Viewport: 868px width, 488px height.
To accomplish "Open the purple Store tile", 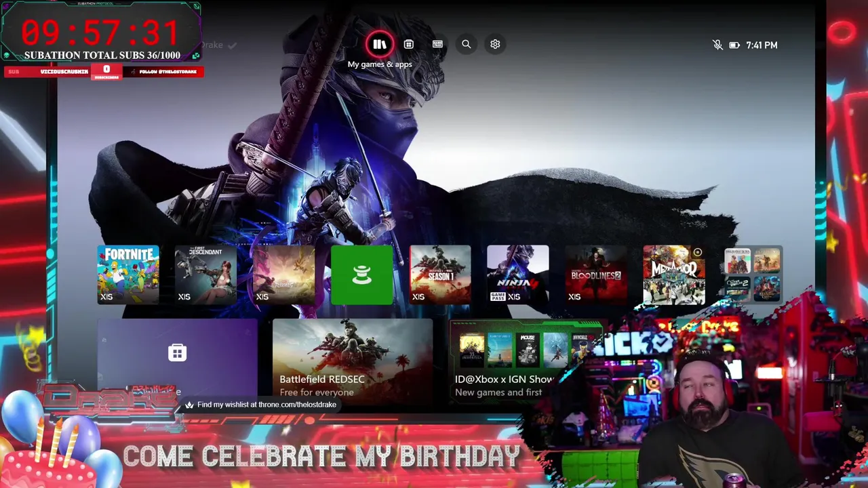I will tap(178, 359).
